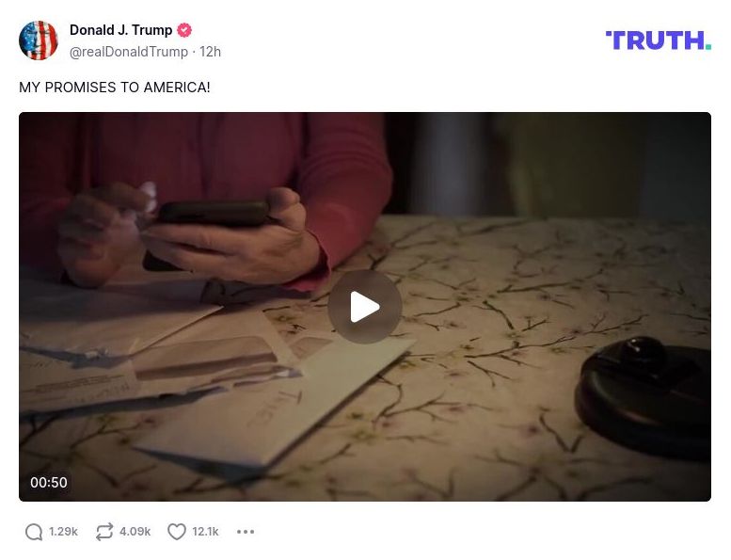Image resolution: width=731 pixels, height=560 pixels.
Task: Click the green period in the TRUTH logo
Action: click(x=708, y=46)
